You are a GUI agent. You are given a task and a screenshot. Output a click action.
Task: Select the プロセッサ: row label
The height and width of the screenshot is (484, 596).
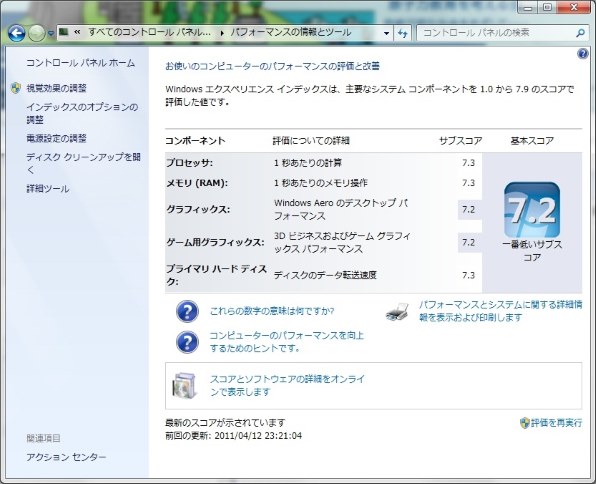190,163
